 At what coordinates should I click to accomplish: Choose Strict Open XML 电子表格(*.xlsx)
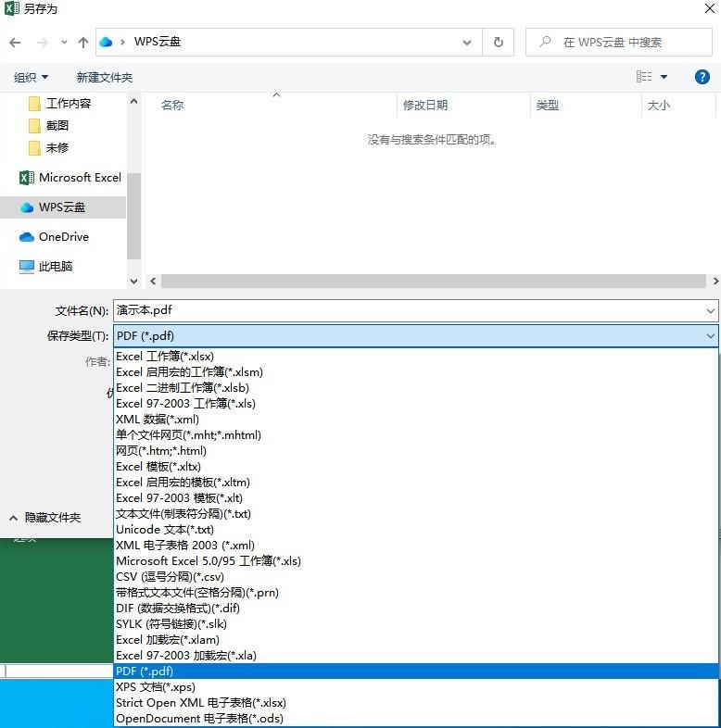pyautogui.click(x=416, y=703)
